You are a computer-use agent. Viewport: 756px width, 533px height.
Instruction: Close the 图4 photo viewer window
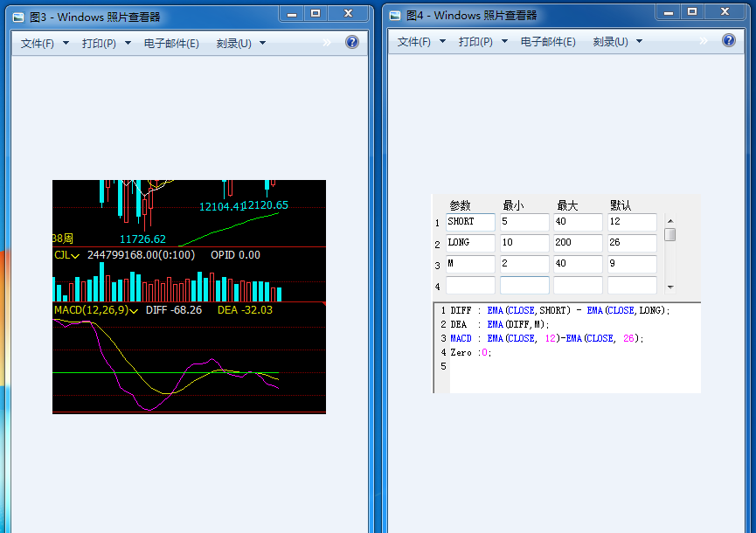(725, 12)
